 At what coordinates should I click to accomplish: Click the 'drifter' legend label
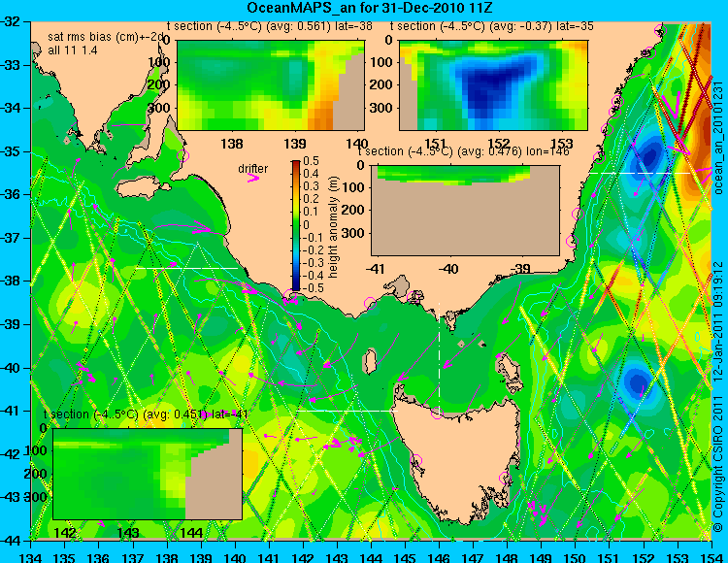[253, 169]
